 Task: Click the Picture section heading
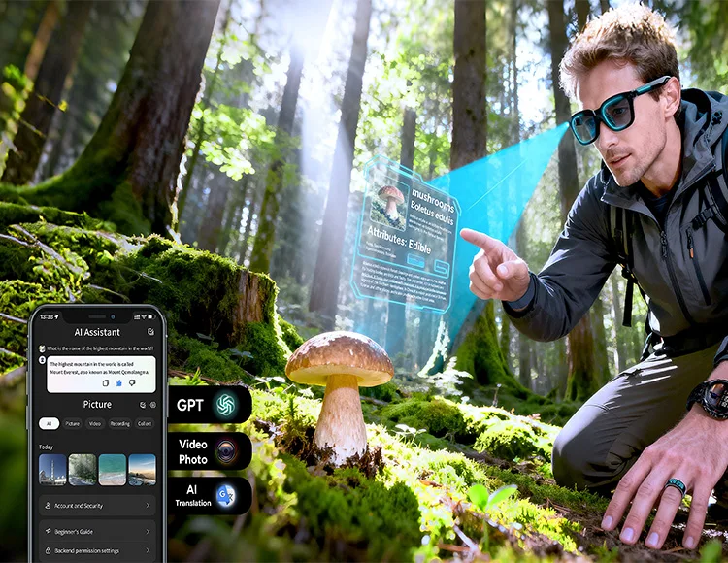point(97,404)
